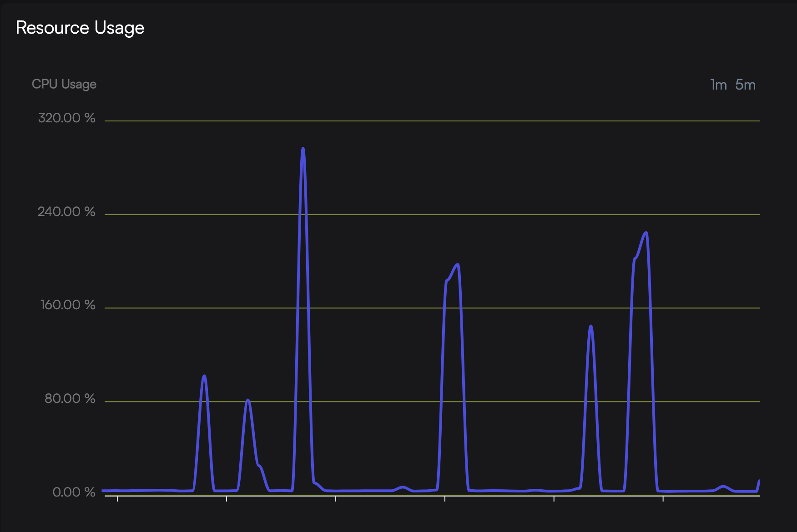The height and width of the screenshot is (532, 797).
Task: Click the CPU Usage chart label
Action: click(64, 84)
